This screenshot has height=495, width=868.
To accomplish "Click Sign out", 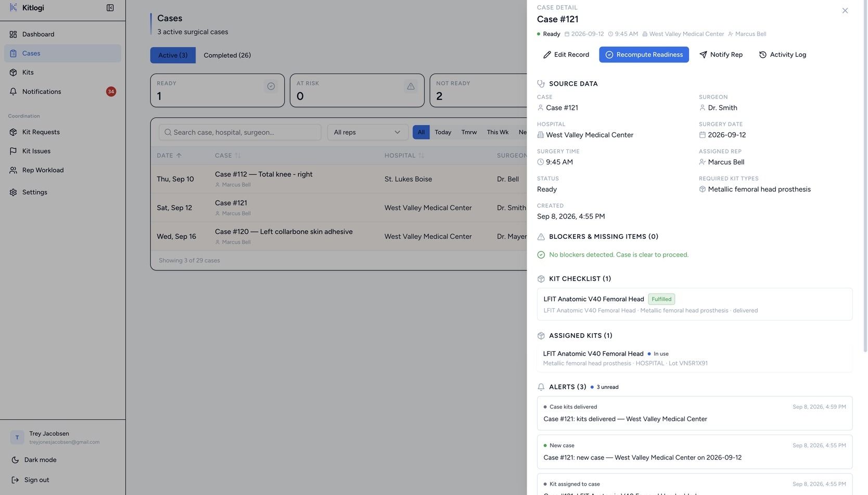I will point(62,480).
